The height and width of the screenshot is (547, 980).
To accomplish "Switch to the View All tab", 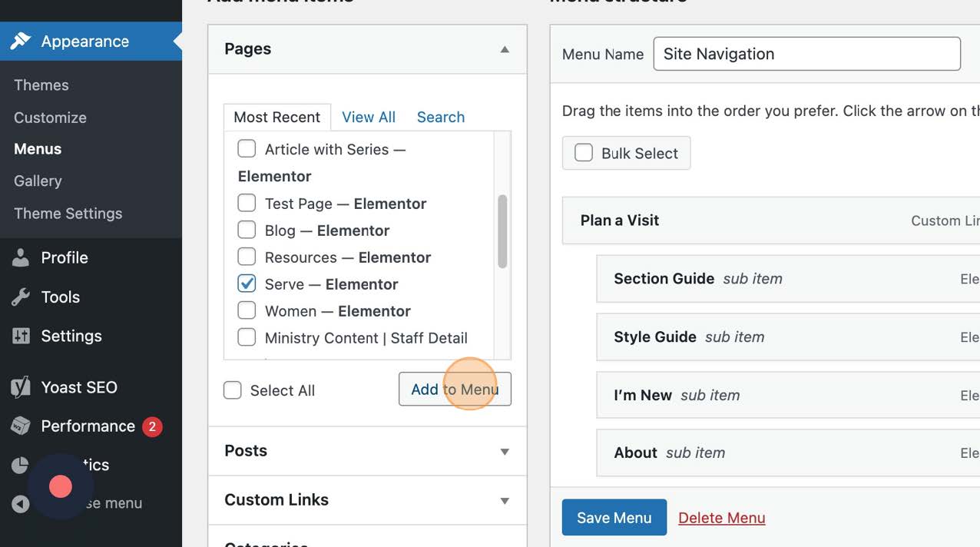I will pyautogui.click(x=368, y=117).
